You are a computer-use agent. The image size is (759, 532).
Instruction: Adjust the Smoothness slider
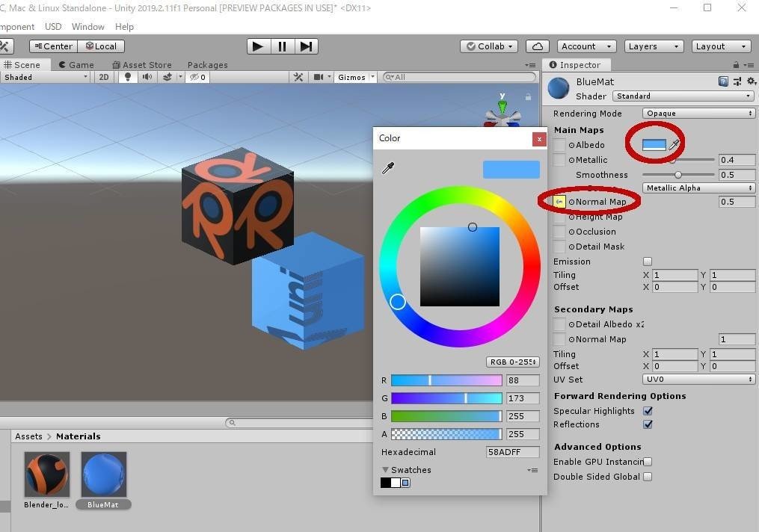[x=678, y=175]
